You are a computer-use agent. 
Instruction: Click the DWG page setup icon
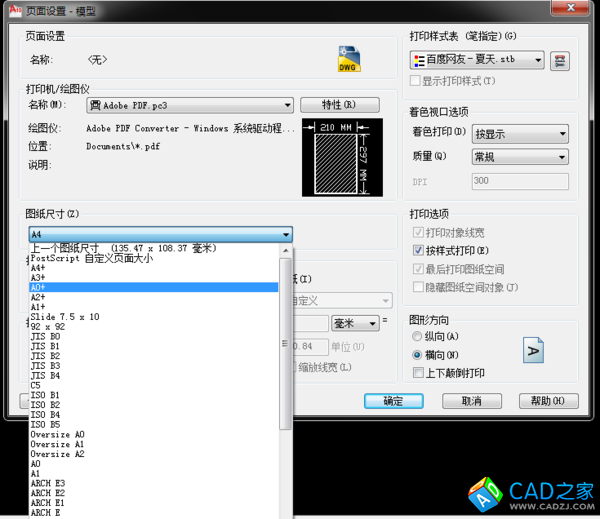pyautogui.click(x=347, y=59)
